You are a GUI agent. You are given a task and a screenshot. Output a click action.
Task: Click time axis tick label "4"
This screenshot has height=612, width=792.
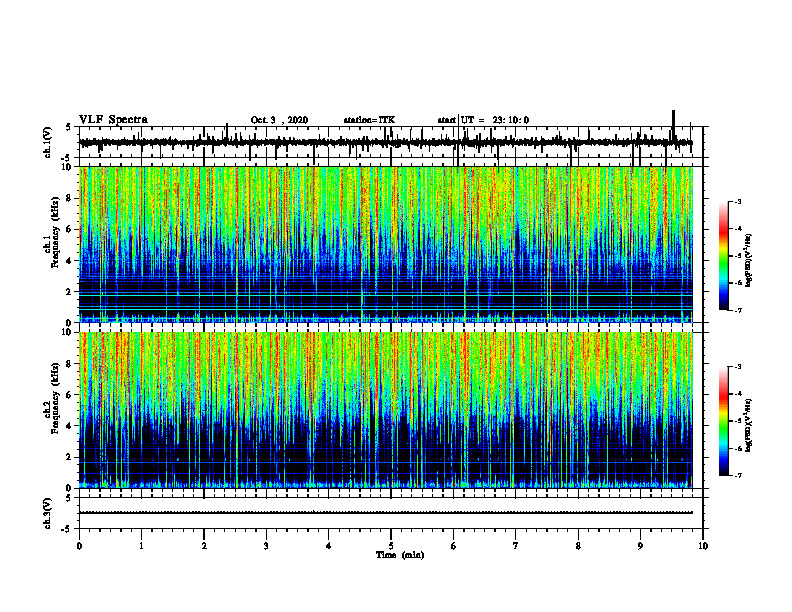coord(329,546)
